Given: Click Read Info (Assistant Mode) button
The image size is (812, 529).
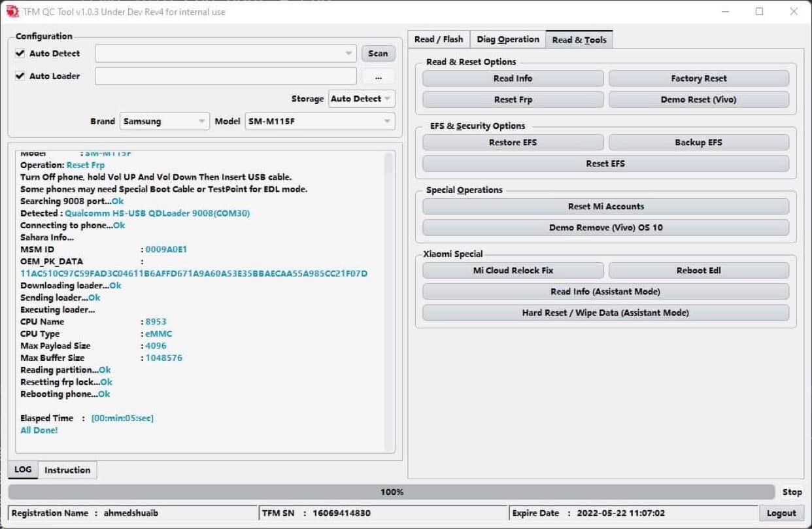Looking at the screenshot, I should point(605,292).
